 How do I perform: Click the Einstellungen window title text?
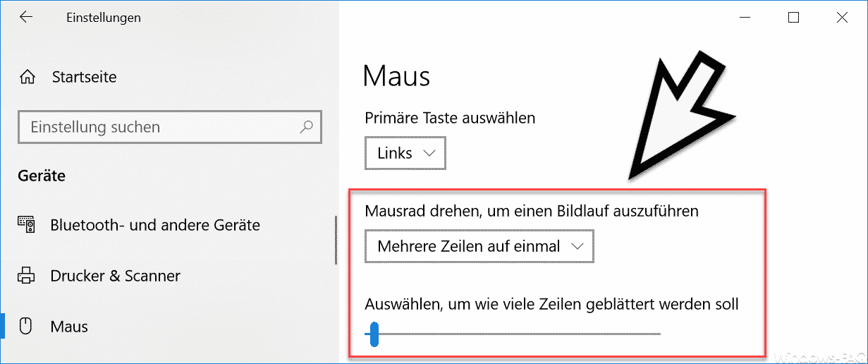[x=103, y=18]
